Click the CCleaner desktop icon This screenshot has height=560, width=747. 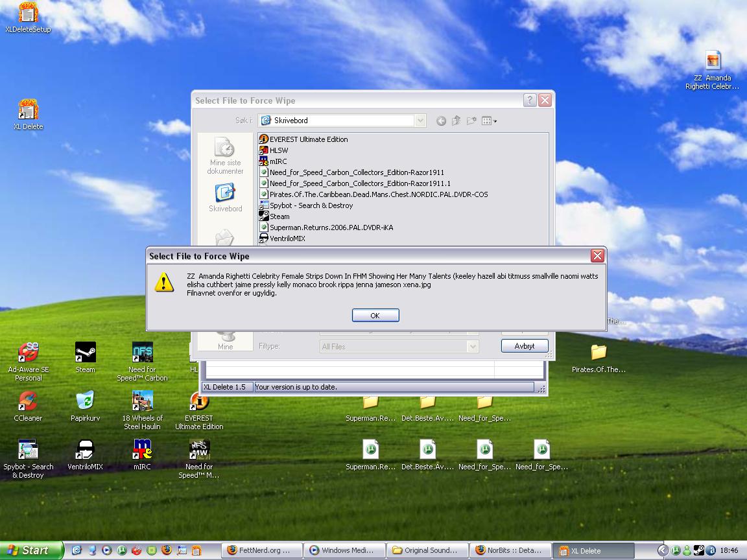[x=28, y=406]
